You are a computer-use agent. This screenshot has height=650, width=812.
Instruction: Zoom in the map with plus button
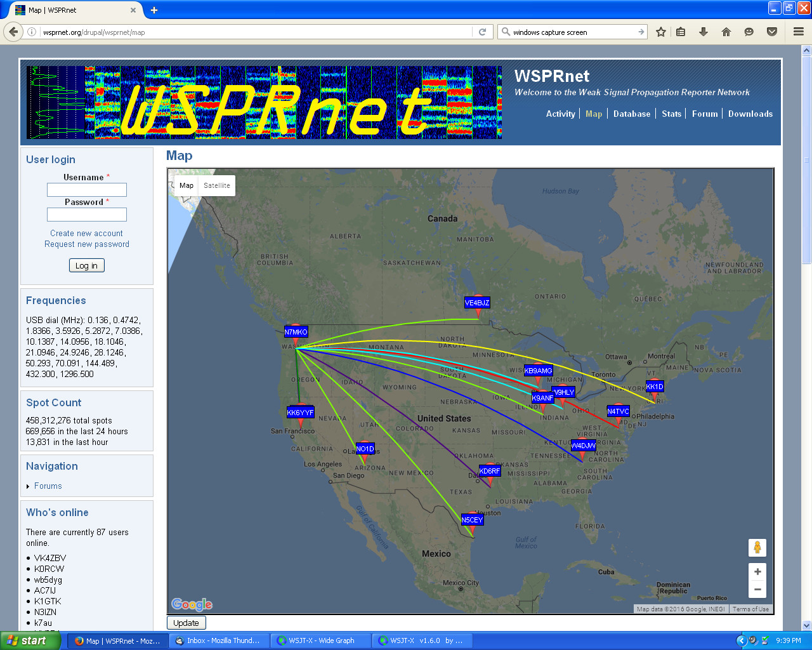(x=757, y=571)
